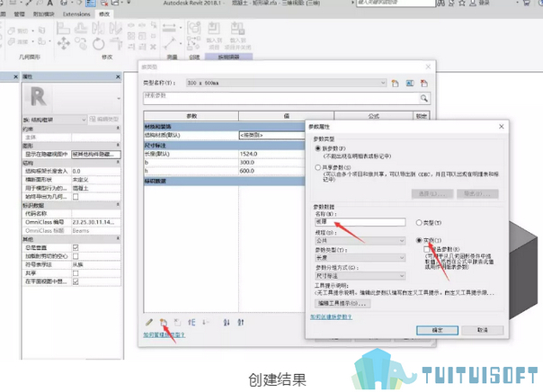Select the Move tool in the ribbon

click(63, 44)
